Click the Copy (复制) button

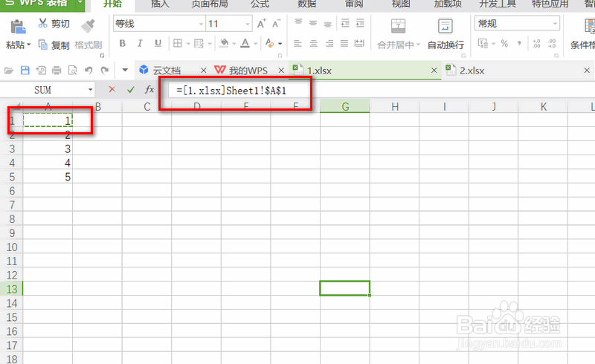pos(54,45)
